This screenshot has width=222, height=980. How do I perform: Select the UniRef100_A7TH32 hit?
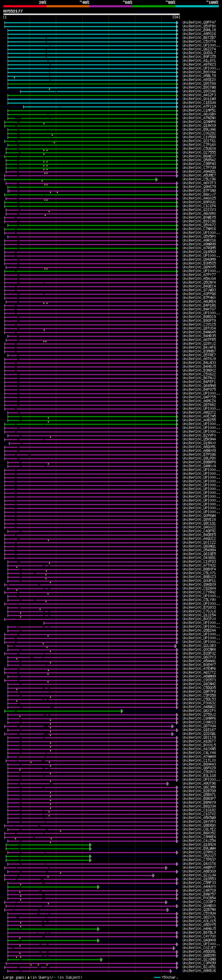tap(199, 565)
